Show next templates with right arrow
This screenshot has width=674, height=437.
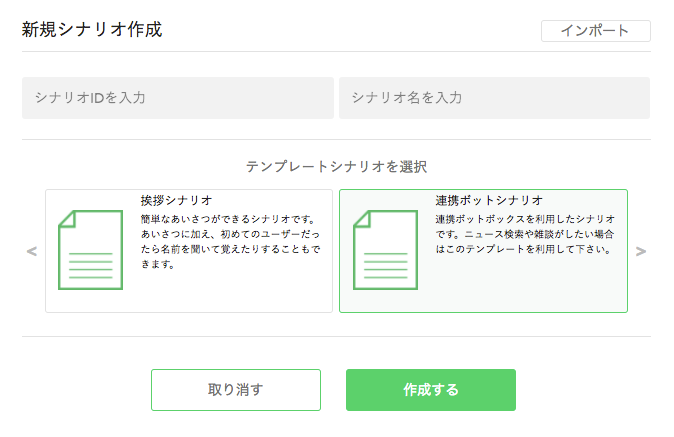[641, 251]
